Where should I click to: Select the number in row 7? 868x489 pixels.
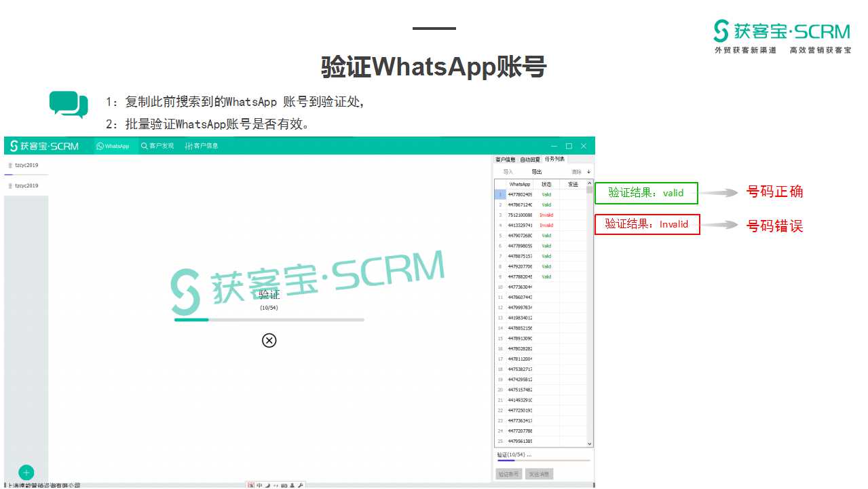[x=520, y=256]
